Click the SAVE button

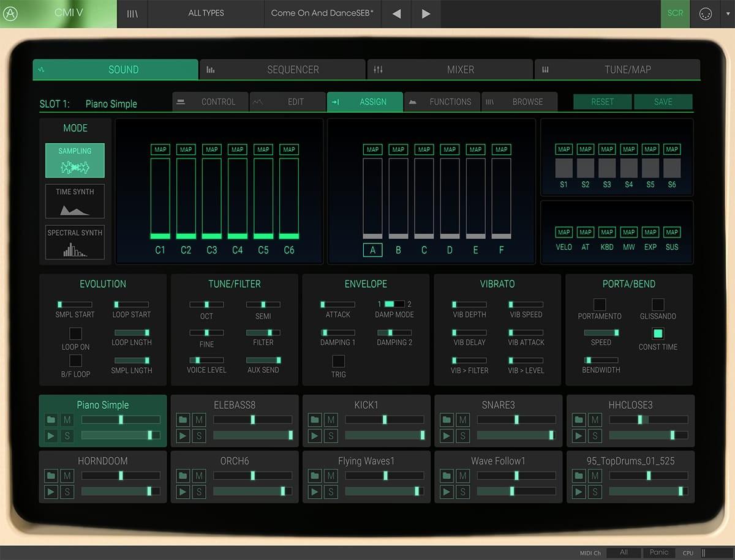[663, 102]
